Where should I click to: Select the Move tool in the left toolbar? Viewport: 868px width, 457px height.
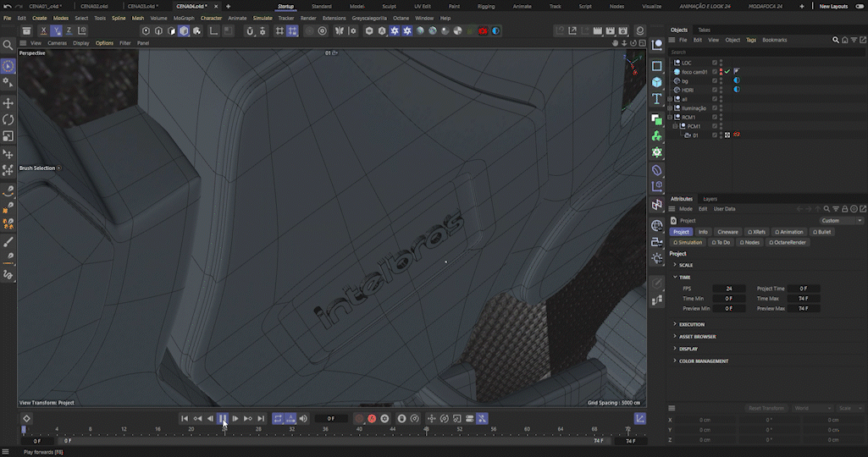tap(8, 103)
